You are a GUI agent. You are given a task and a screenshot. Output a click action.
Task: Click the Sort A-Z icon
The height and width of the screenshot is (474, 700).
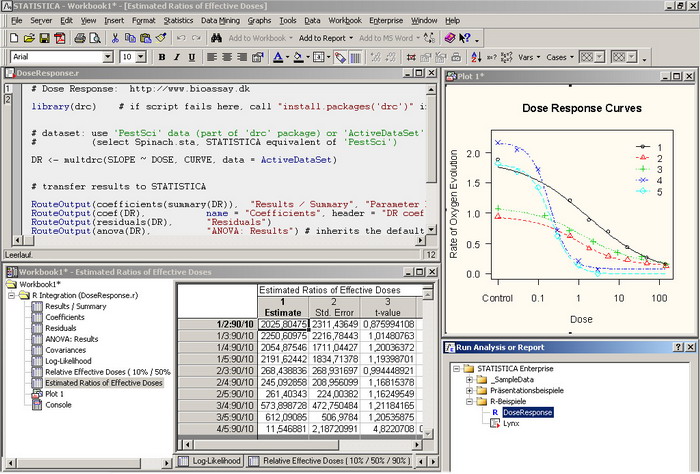point(476,57)
